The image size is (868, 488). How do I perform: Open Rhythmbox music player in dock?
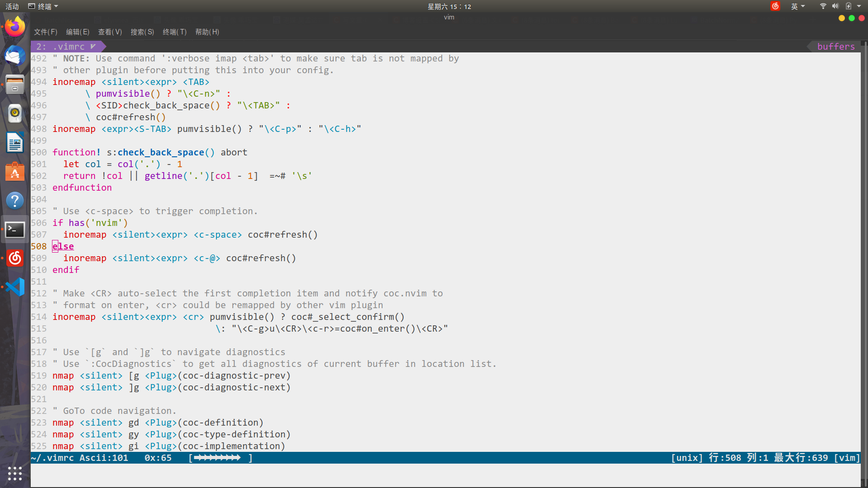[15, 113]
